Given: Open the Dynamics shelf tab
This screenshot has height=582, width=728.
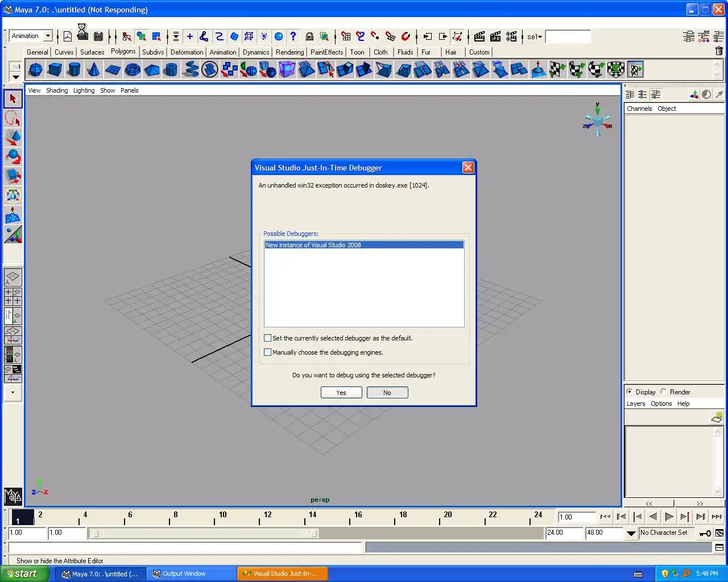Looking at the screenshot, I should click(256, 52).
